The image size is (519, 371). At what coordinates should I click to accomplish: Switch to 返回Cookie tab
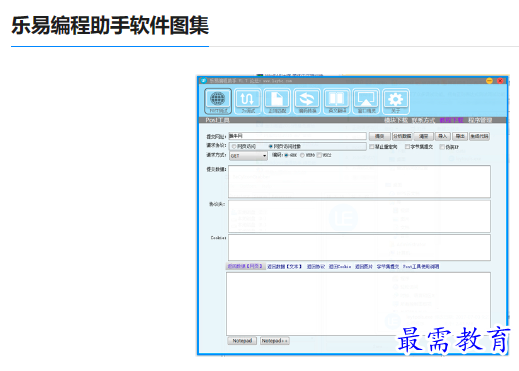pyautogui.click(x=340, y=267)
